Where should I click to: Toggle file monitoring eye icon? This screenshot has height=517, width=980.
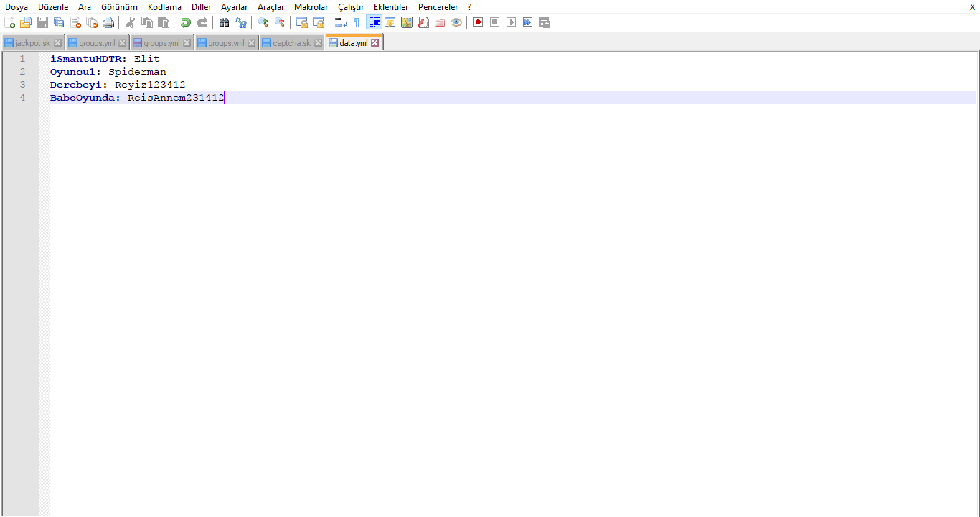tap(456, 22)
